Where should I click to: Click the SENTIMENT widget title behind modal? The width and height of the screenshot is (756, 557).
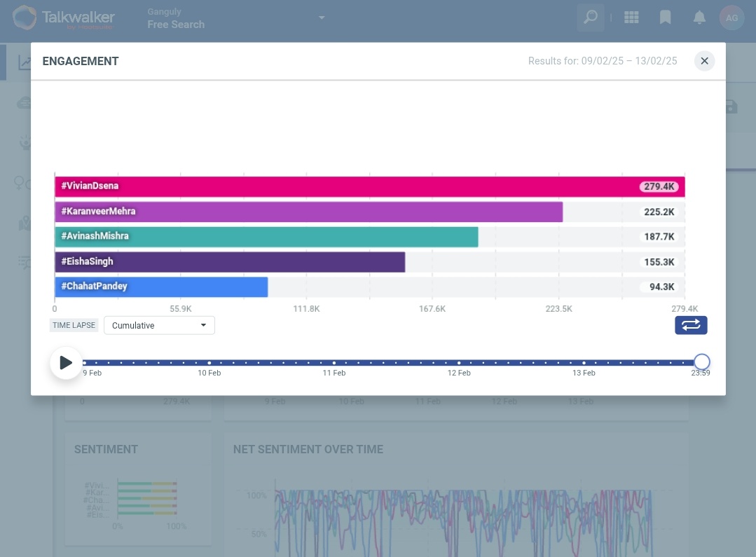tap(106, 450)
